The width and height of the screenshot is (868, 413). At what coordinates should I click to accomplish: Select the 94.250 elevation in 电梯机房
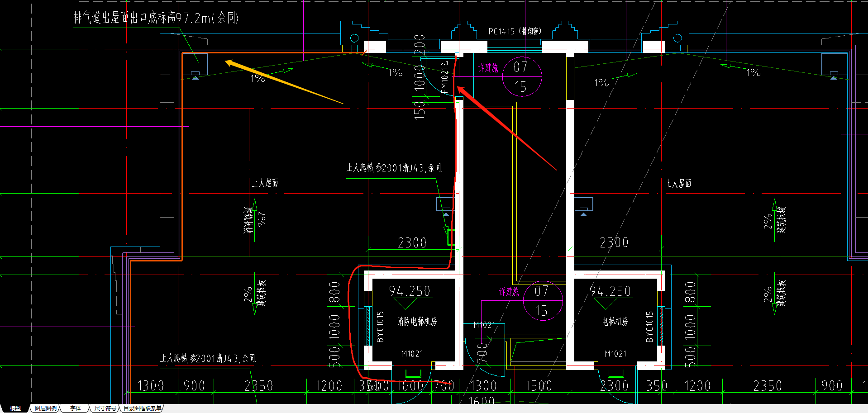pyautogui.click(x=610, y=291)
